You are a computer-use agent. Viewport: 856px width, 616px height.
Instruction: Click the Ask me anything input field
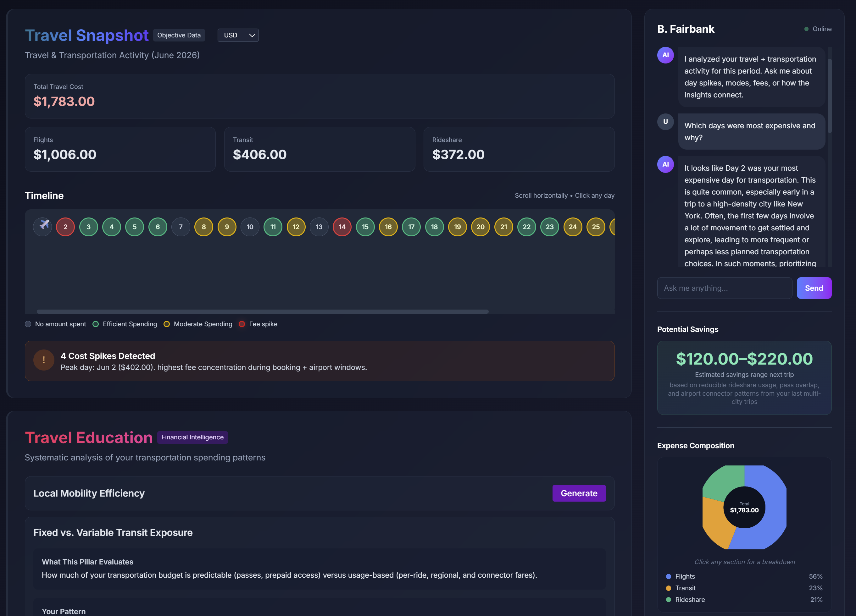pos(724,288)
